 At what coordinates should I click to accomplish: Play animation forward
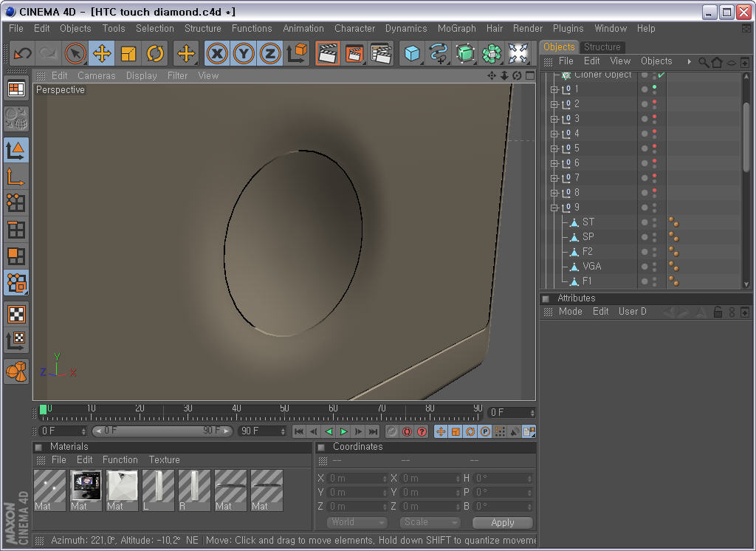(x=343, y=431)
